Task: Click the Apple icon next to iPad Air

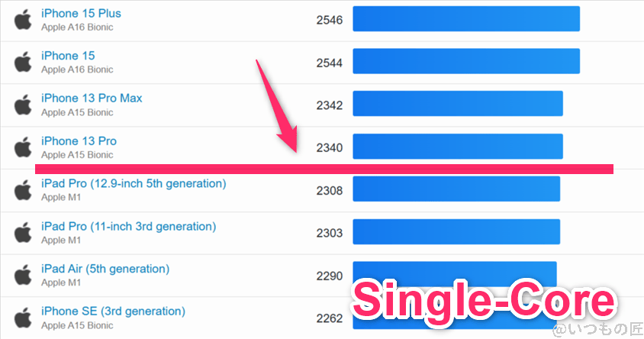Action: [x=23, y=275]
